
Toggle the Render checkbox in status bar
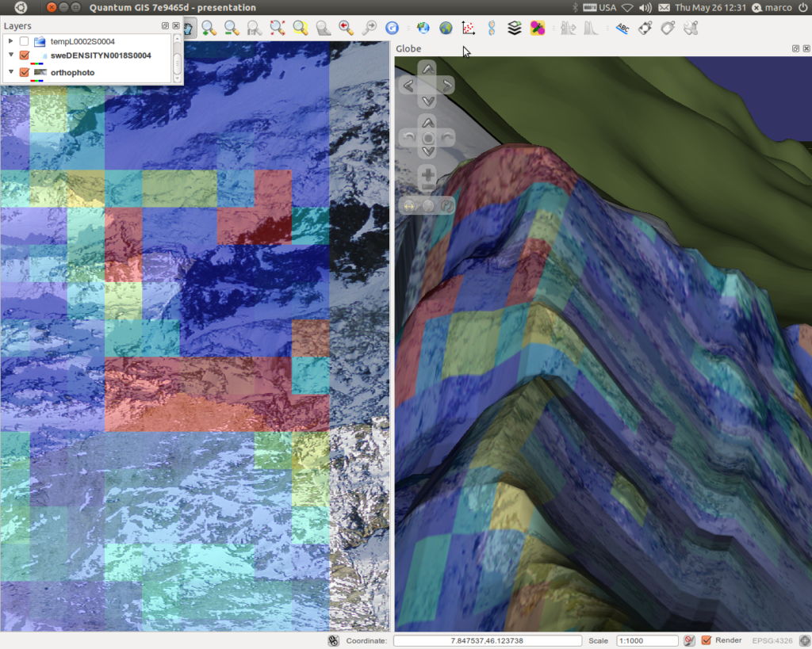click(x=707, y=640)
